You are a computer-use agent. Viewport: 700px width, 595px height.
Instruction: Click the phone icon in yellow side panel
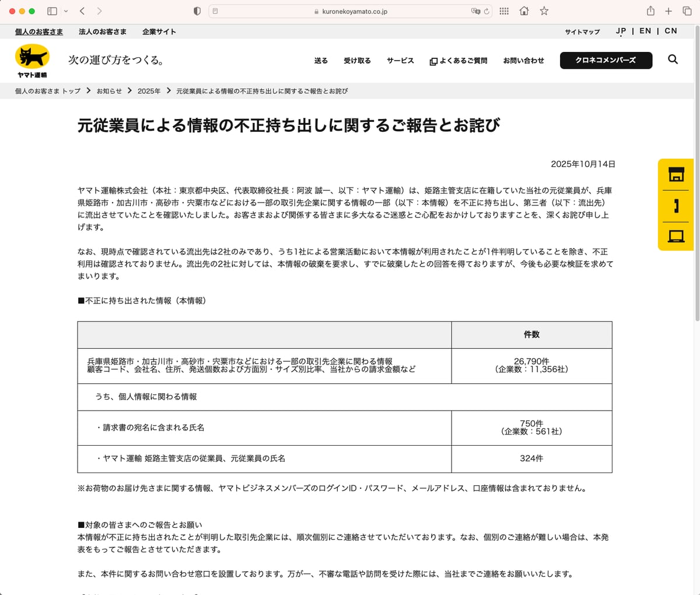coord(676,205)
